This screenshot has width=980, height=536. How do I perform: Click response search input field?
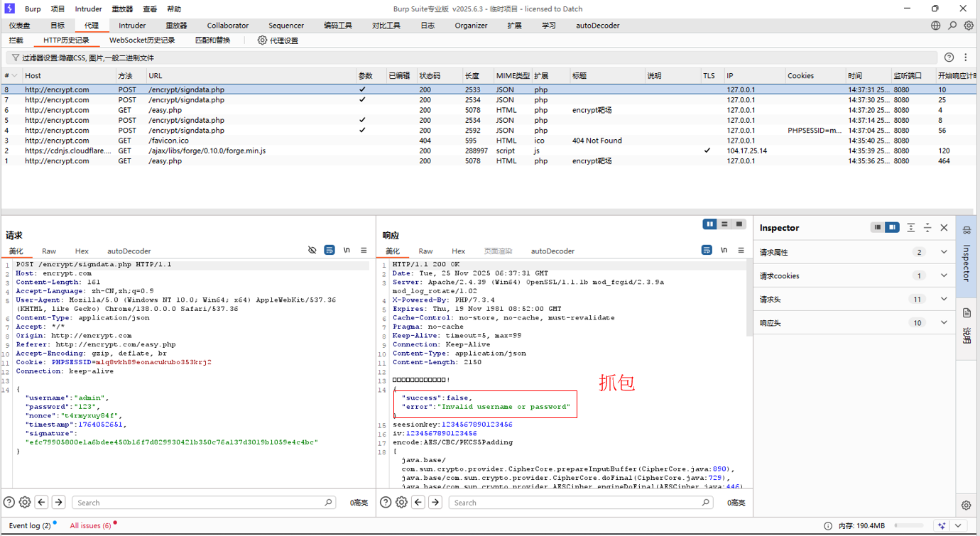point(579,503)
